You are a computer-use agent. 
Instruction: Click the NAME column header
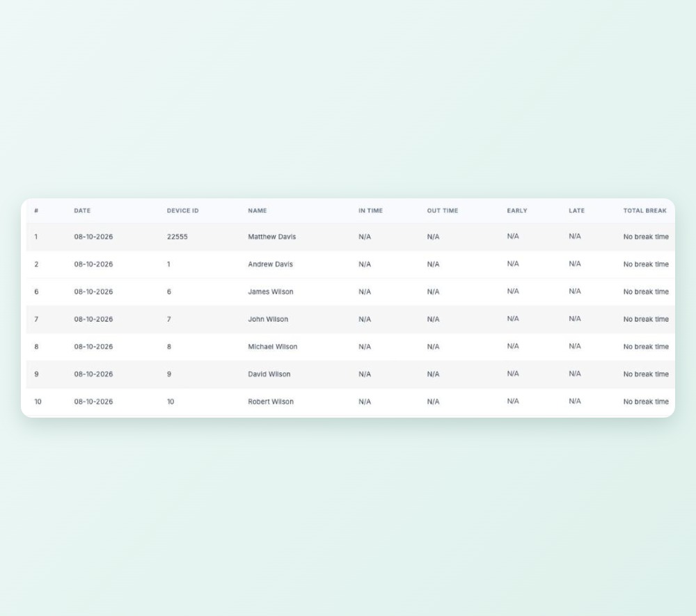tap(258, 211)
